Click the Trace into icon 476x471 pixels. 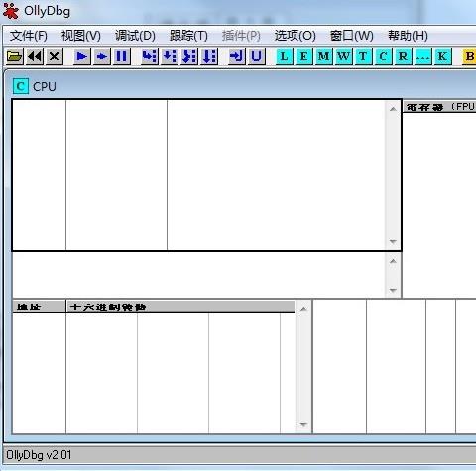tap(189, 57)
